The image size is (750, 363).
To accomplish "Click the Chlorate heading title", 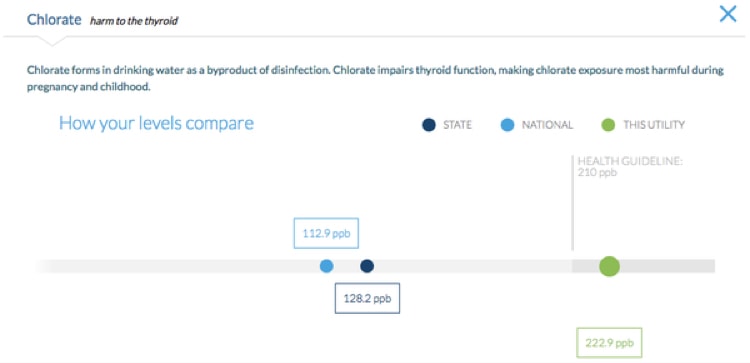I will click(x=54, y=20).
